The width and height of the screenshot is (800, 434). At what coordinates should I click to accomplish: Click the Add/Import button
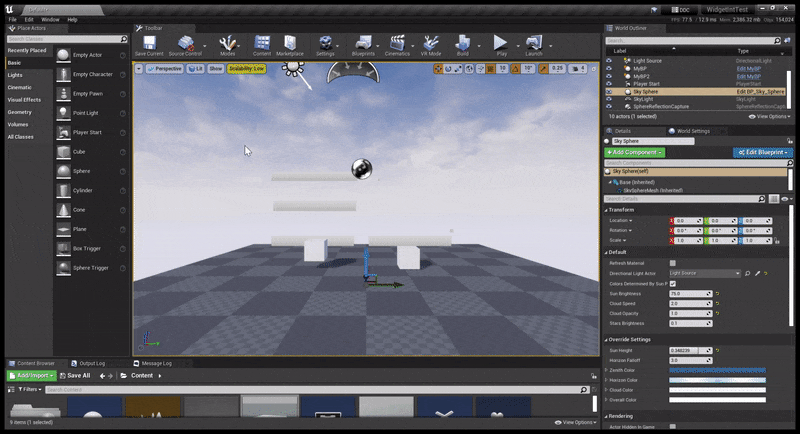pos(31,376)
